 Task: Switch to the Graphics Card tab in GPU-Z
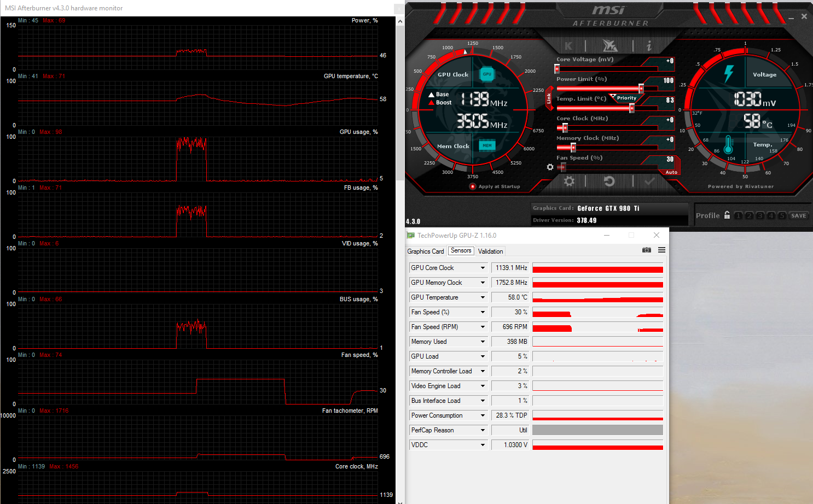pyautogui.click(x=426, y=251)
